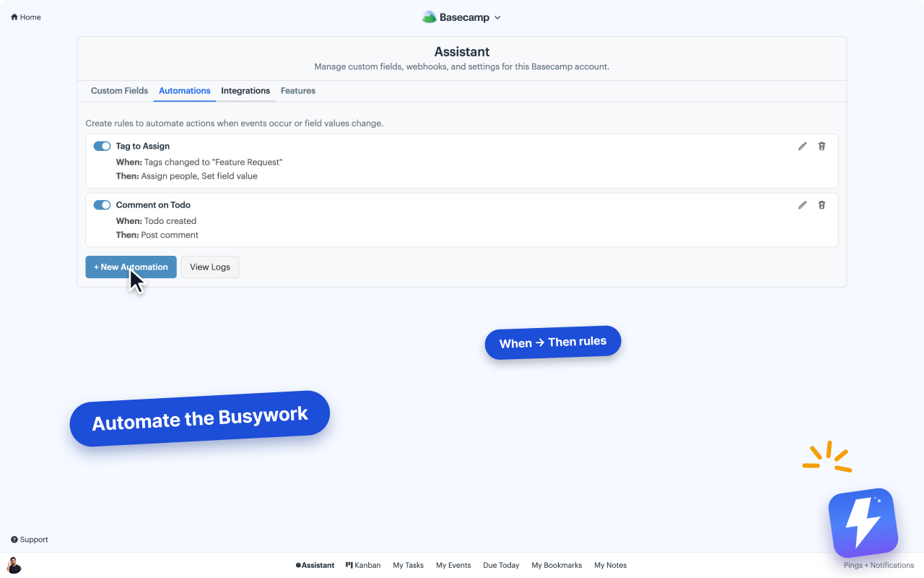Switch to the Custom Fields tab

(119, 91)
